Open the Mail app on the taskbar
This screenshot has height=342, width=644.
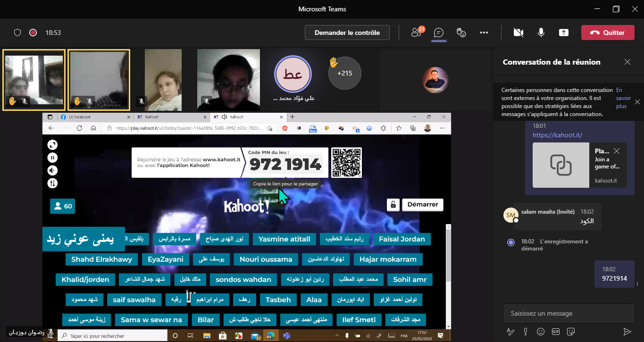point(255,336)
